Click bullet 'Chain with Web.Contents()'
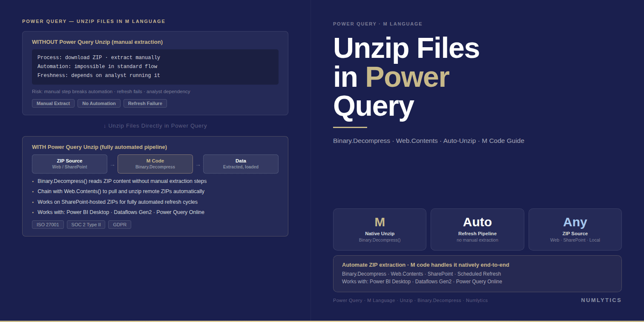The width and height of the screenshot is (644, 322). 121,191
